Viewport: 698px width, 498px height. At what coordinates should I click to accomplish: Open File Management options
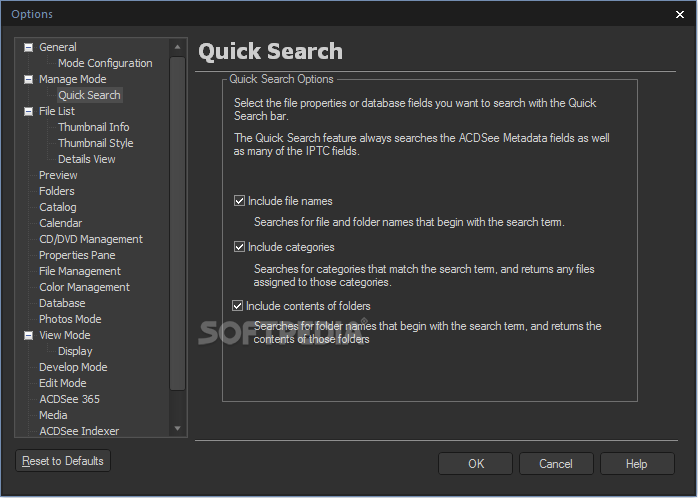(80, 271)
